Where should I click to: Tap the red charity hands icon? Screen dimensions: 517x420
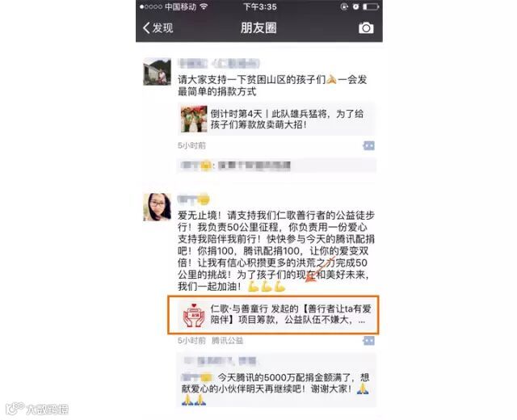[194, 315]
